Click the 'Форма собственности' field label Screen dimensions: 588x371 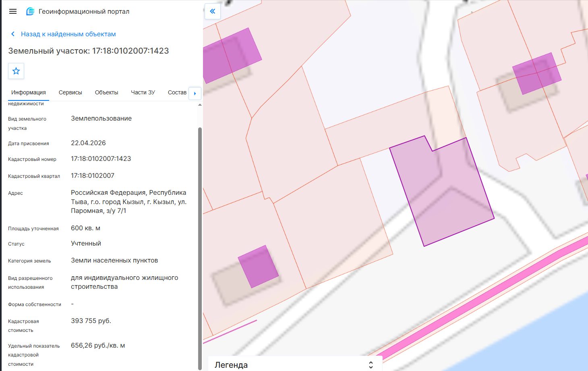[x=35, y=304]
